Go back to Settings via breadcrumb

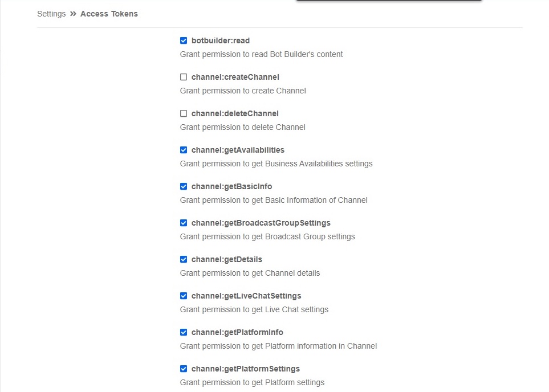[x=51, y=14]
